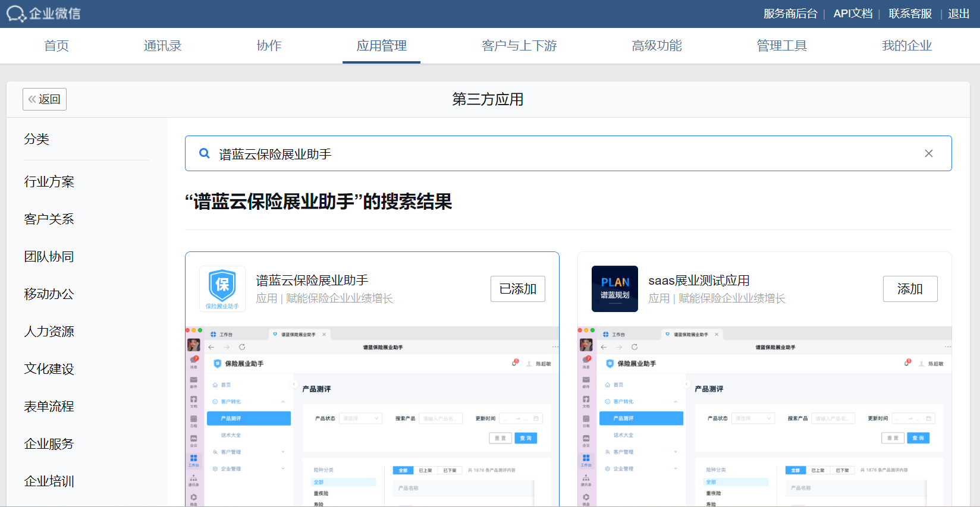Select the 行业方案 category
Viewport: 980px width, 507px height.
pos(49,182)
